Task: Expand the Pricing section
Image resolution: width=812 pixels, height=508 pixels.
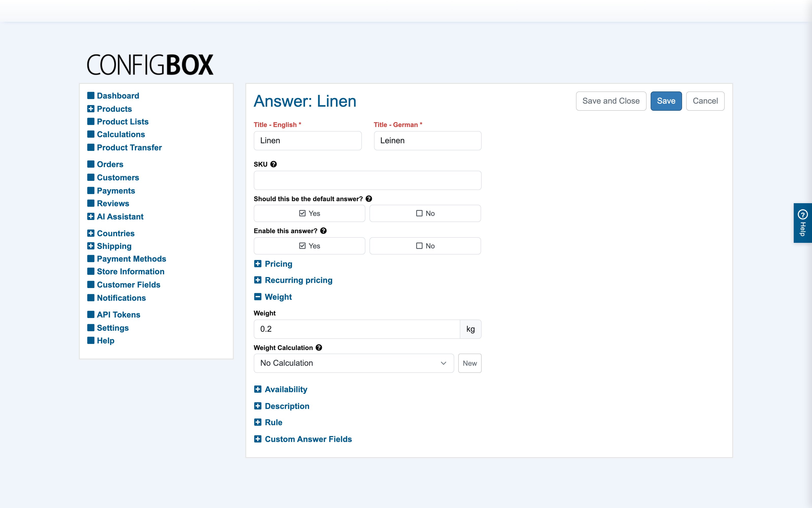Action: pos(273,264)
